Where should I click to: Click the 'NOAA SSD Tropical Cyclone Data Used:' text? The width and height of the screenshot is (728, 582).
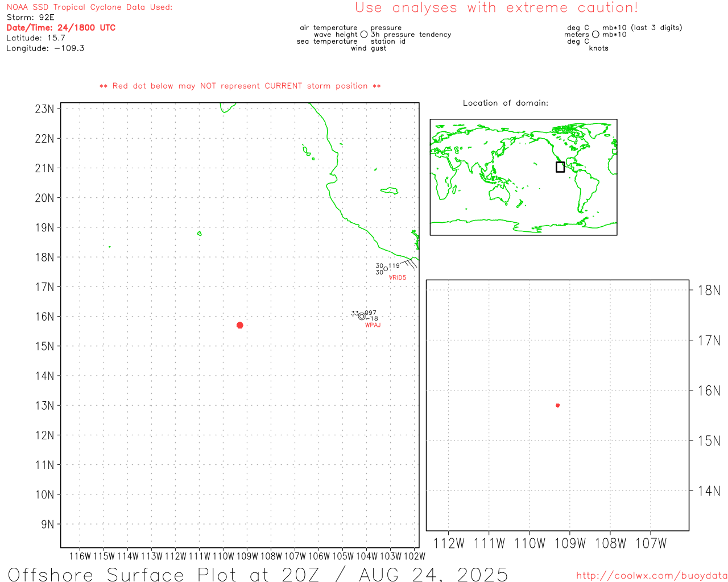tap(89, 7)
